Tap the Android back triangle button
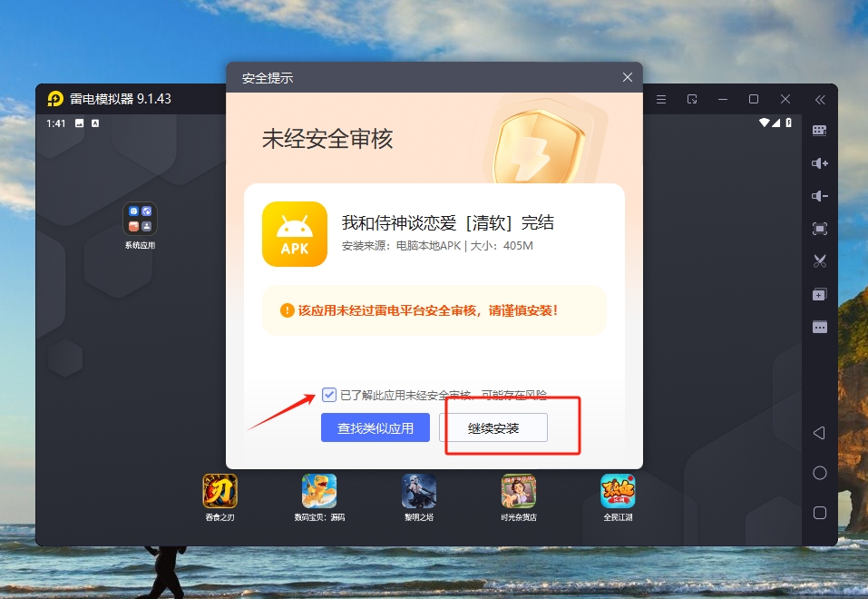This screenshot has height=599, width=868. (819, 433)
